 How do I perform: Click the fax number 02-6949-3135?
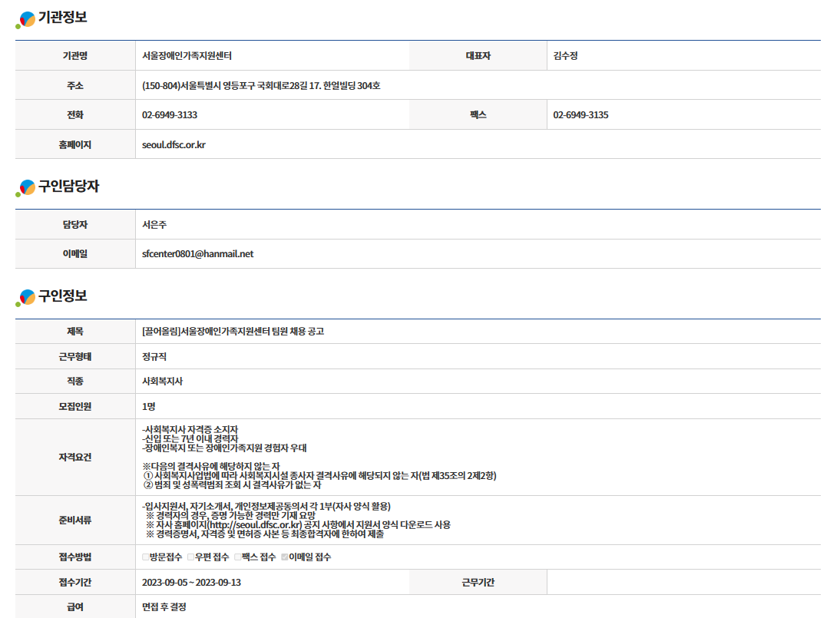(x=580, y=115)
